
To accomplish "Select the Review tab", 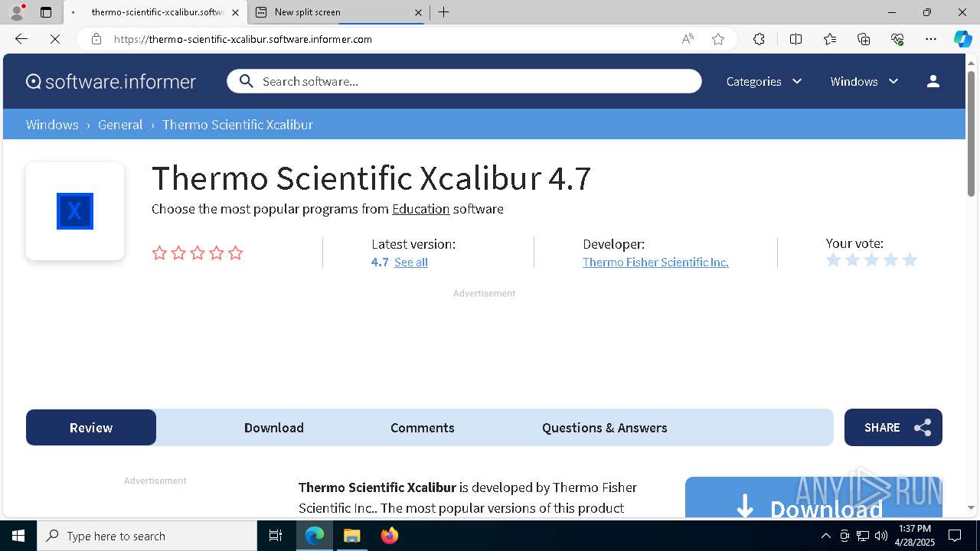I will 91,428.
